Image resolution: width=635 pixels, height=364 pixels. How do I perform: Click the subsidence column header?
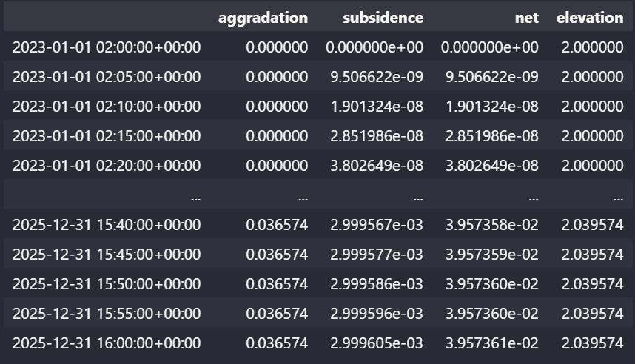383,18
